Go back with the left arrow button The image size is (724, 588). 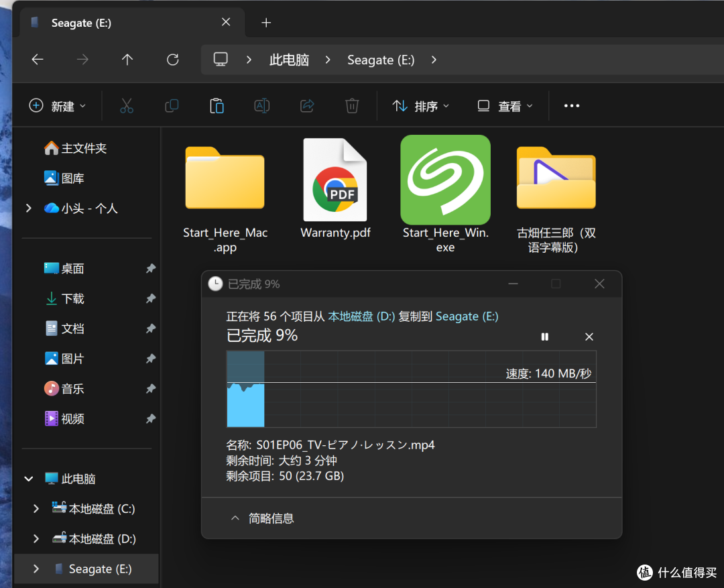point(38,60)
